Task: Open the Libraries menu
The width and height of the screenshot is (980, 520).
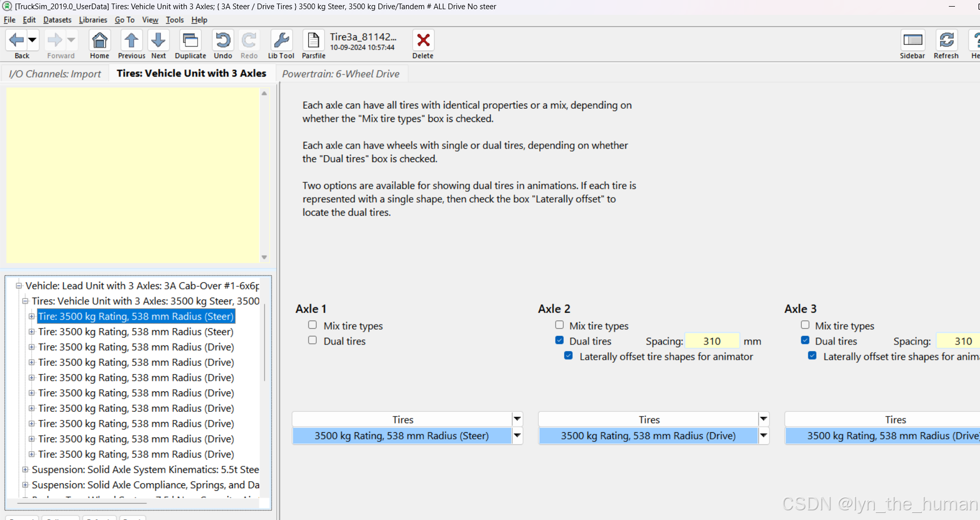Action: point(93,20)
